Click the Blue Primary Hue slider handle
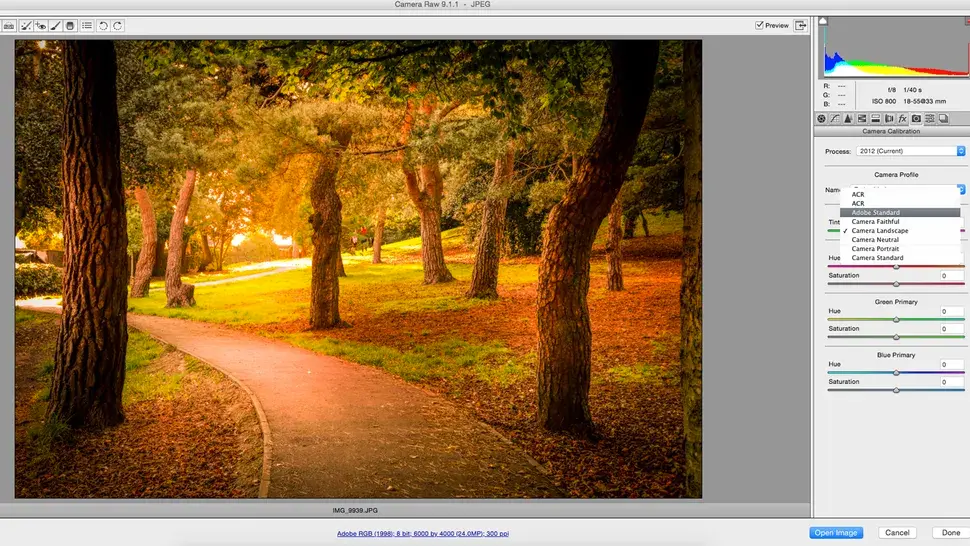 pos(896,373)
